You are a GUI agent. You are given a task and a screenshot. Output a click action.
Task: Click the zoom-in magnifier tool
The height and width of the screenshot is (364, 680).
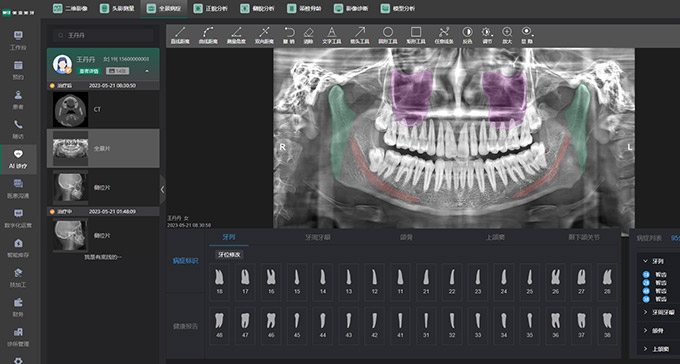tap(507, 35)
